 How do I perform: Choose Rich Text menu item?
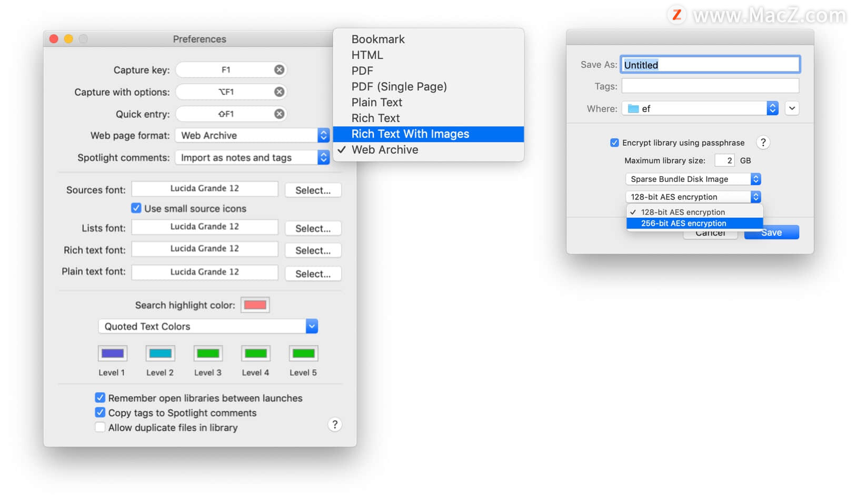pos(429,118)
